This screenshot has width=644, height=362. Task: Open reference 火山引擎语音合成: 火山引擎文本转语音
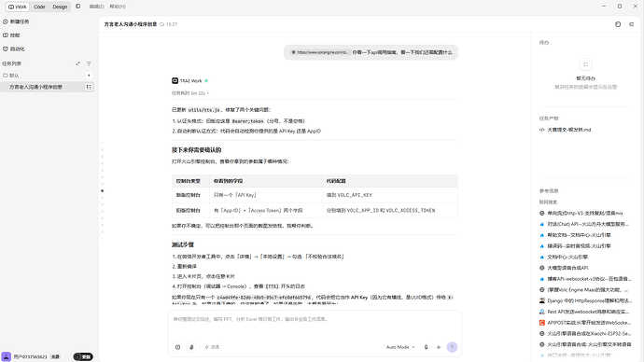(585, 344)
